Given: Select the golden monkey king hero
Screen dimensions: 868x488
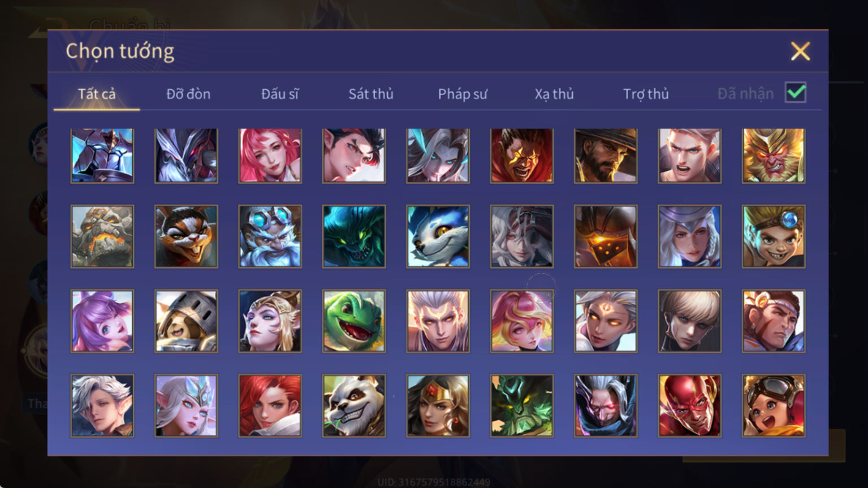Looking at the screenshot, I should [x=773, y=156].
